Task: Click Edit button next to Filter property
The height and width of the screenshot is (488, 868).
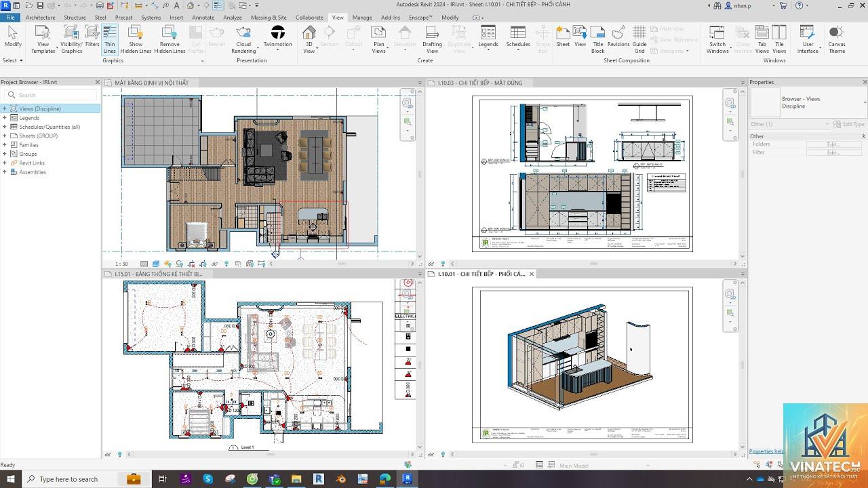Action: click(x=833, y=152)
